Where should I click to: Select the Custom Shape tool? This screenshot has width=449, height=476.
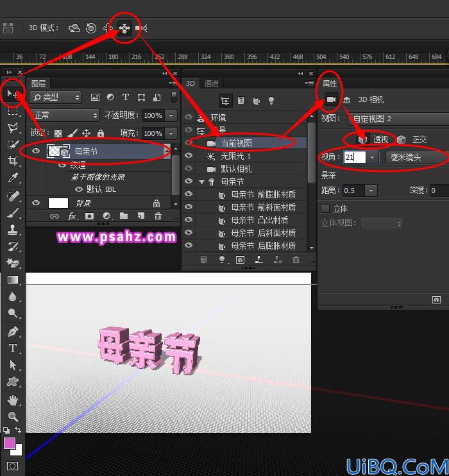point(12,381)
